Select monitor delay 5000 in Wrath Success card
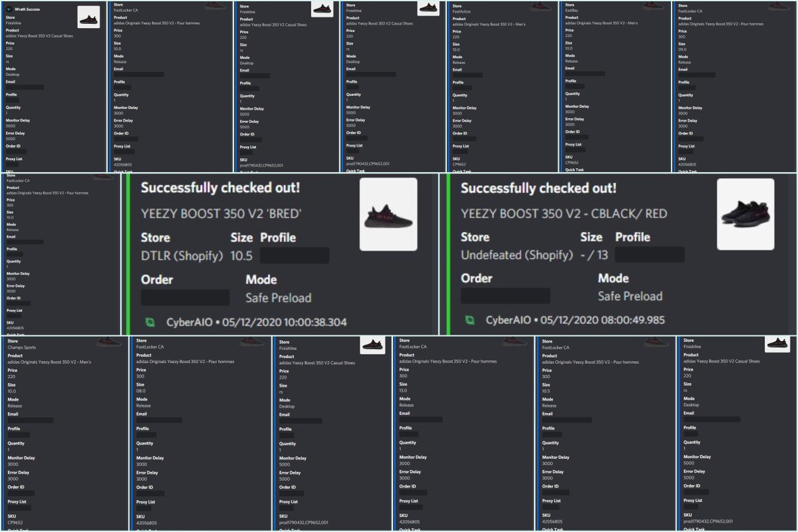 point(11,125)
